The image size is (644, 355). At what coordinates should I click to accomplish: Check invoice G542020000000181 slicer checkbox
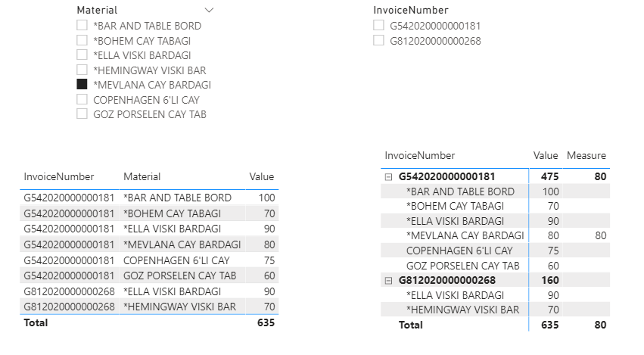[378, 26]
